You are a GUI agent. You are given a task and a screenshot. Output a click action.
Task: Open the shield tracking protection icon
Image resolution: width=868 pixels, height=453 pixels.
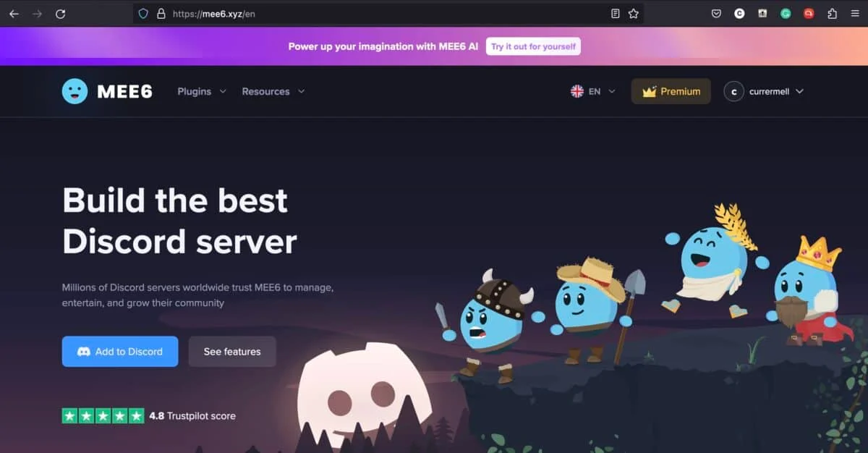point(143,13)
